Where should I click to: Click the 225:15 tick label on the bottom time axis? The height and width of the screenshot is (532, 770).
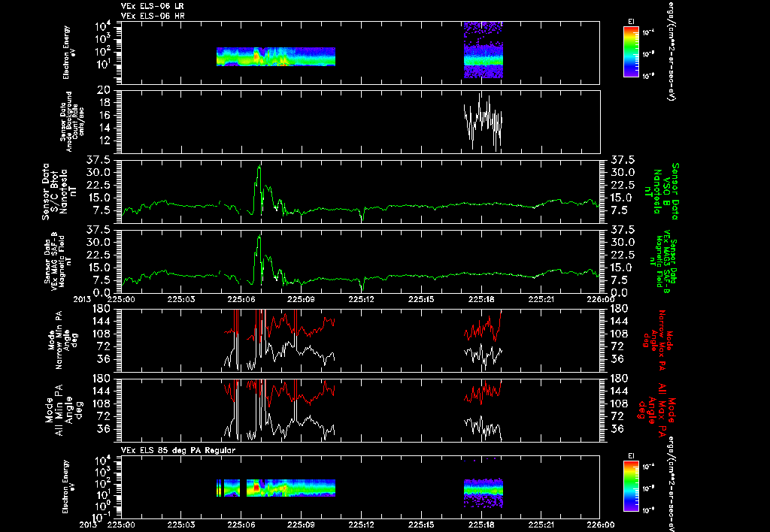421,524
